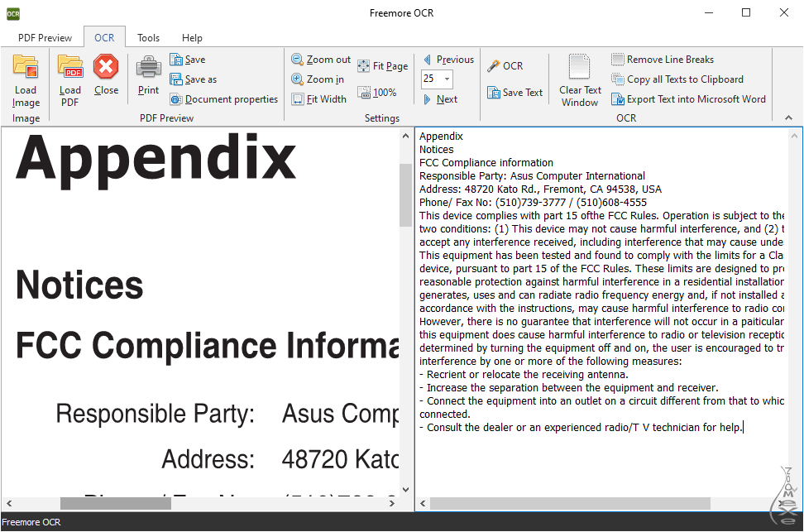Collapse the ribbon with the chevron arrow
Image resolution: width=804 pixels, height=532 pixels.
tap(788, 118)
